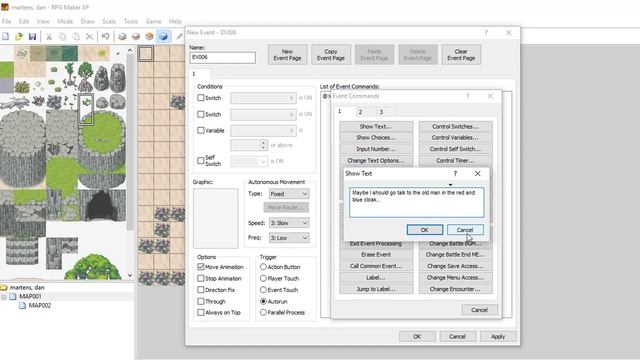Click Clear Event Page button
This screenshot has width=640, height=360.
[461, 55]
